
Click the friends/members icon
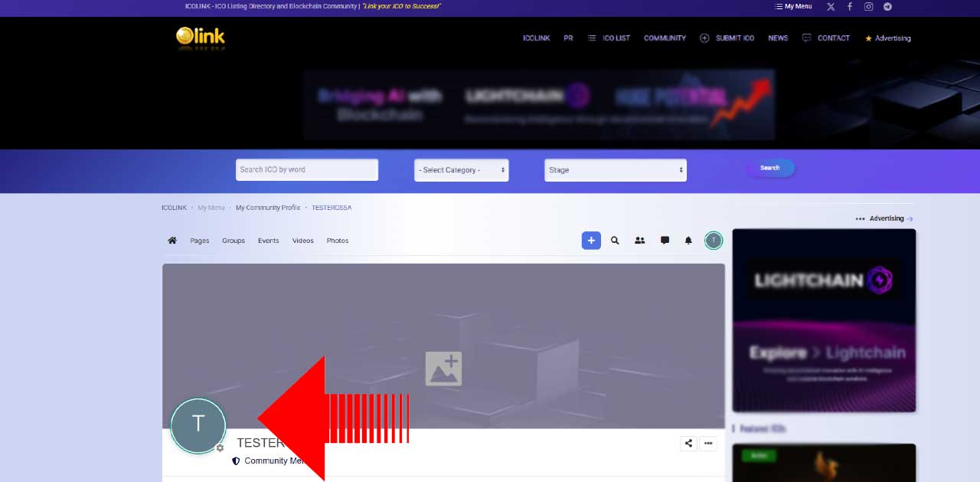pos(639,240)
